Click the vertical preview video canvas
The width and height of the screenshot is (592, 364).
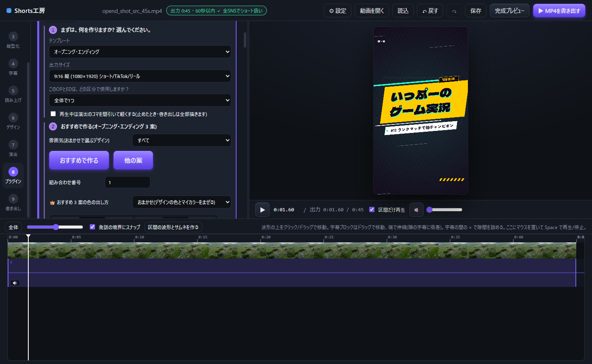[x=421, y=111]
